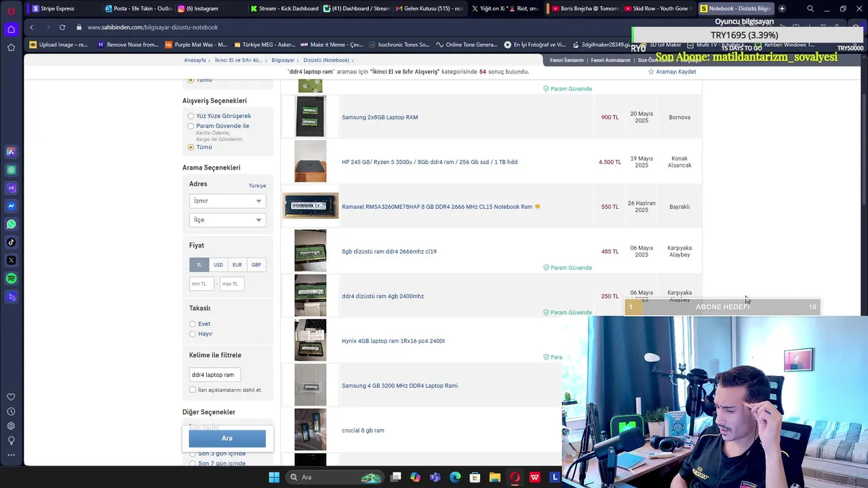The width and height of the screenshot is (868, 488).
Task: Open Messenger in the Opera sidebar
Action: [11, 206]
